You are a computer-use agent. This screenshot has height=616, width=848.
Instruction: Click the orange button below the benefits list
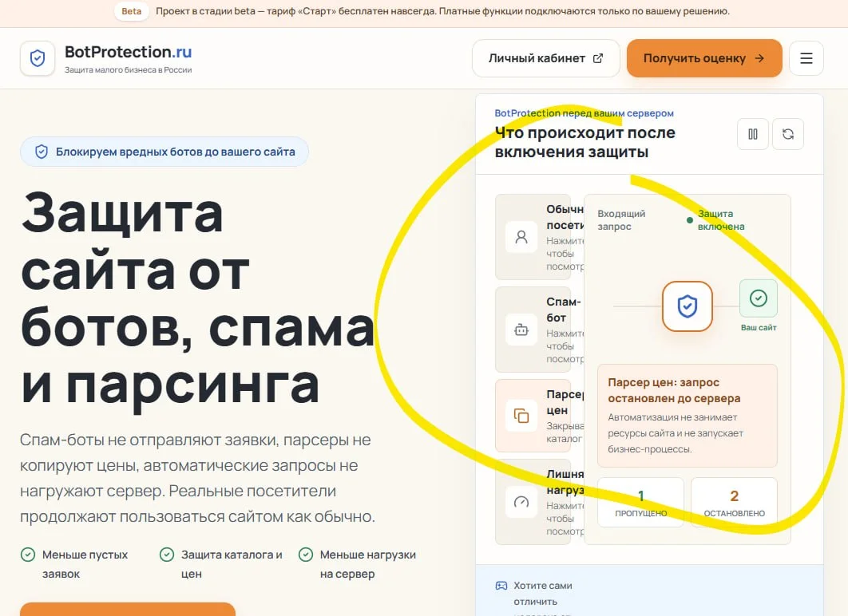coord(128,609)
